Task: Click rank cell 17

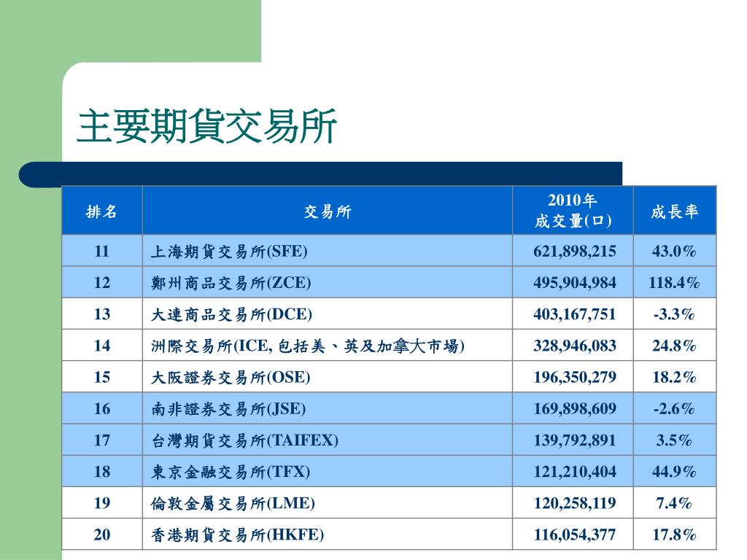Action: (x=102, y=440)
